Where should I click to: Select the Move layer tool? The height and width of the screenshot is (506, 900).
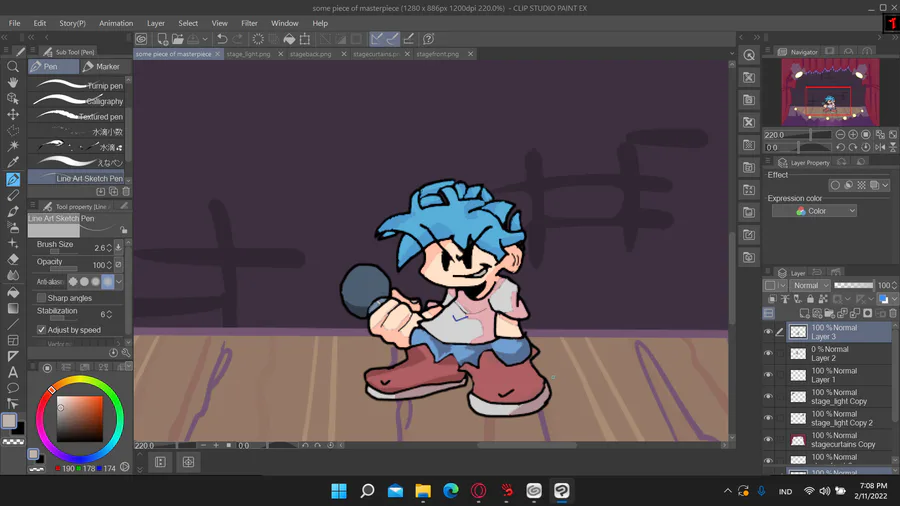point(13,115)
